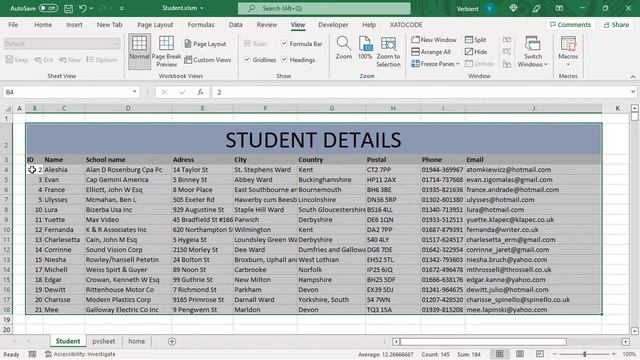This screenshot has height=360, width=640.
Task: Open Page Break Preview view
Action: pyautogui.click(x=166, y=51)
